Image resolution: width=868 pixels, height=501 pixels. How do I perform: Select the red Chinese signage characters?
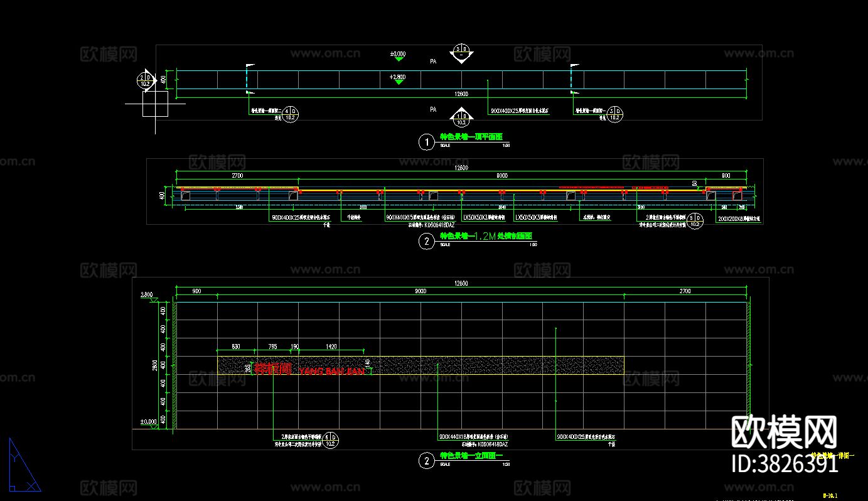[x=273, y=369]
